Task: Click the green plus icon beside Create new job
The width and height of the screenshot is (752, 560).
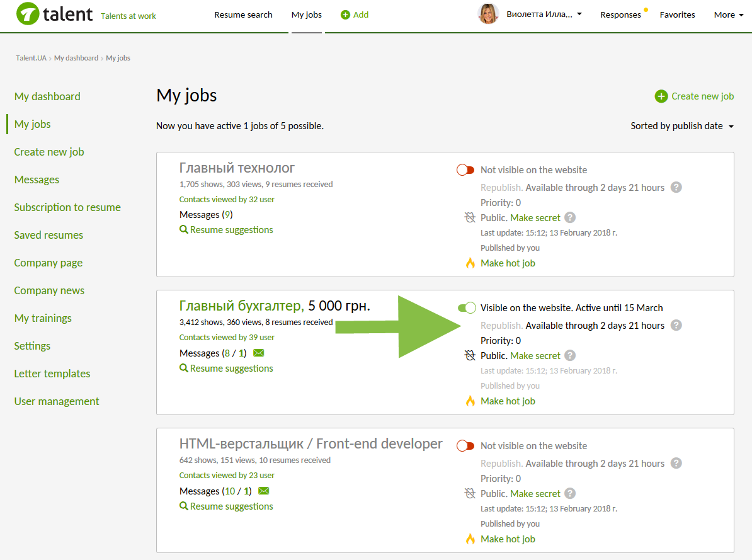Action: tap(661, 96)
